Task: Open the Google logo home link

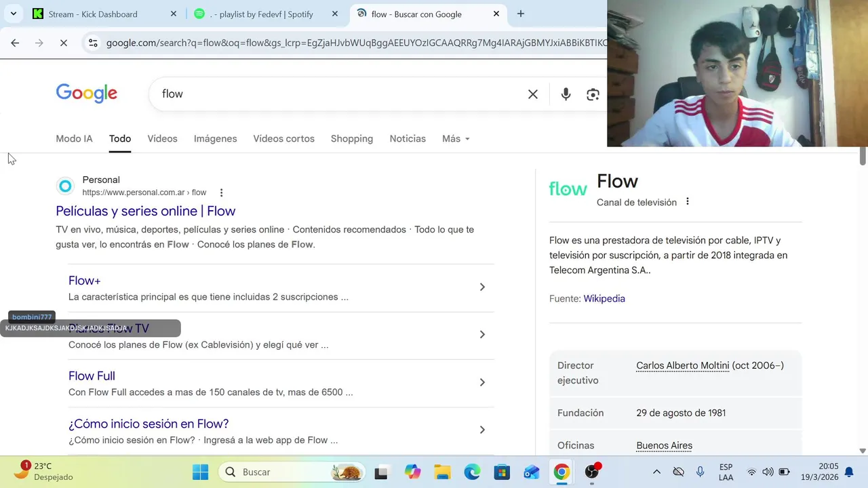Action: [x=87, y=94]
